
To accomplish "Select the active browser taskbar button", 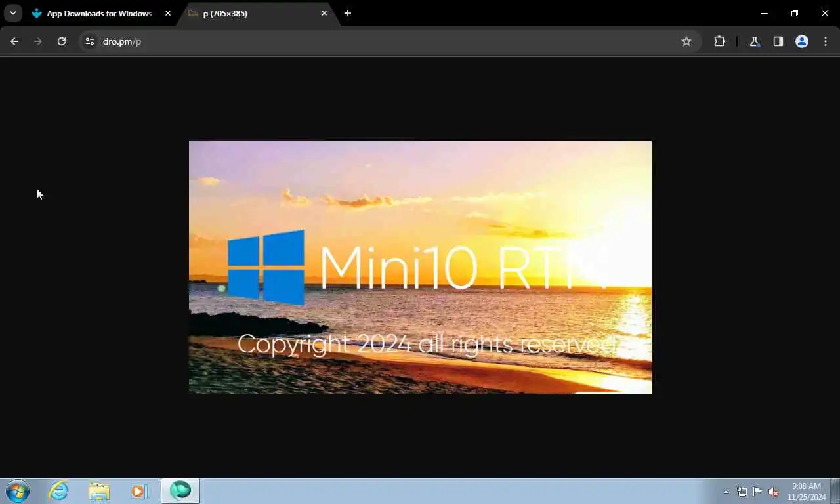I will tap(180, 491).
